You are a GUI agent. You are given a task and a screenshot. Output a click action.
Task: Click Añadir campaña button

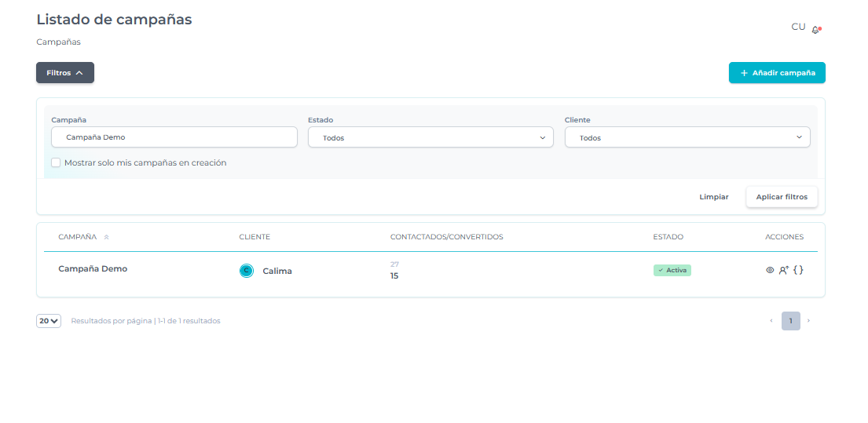coord(777,73)
